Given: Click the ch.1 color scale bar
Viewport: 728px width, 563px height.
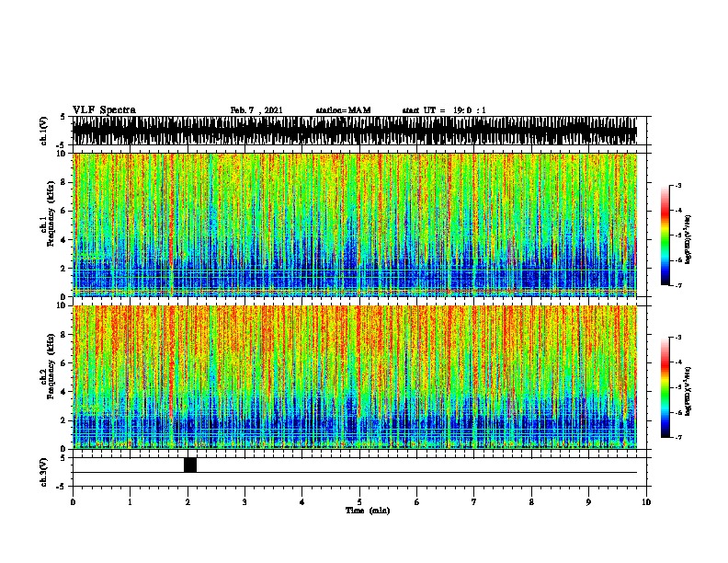Looking at the screenshot, I should (x=665, y=236).
